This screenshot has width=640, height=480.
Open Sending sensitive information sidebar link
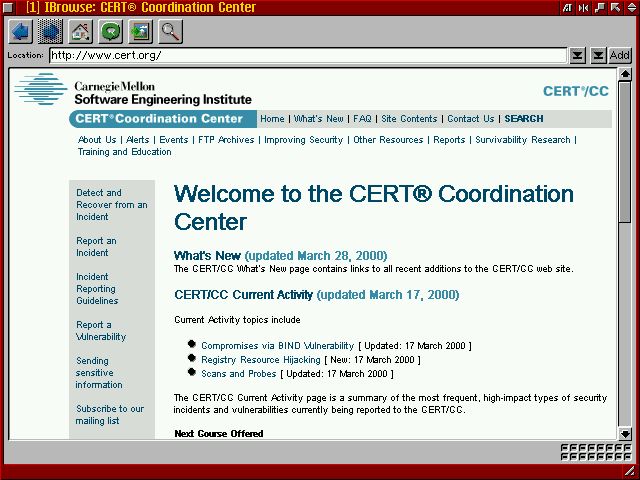(x=99, y=373)
